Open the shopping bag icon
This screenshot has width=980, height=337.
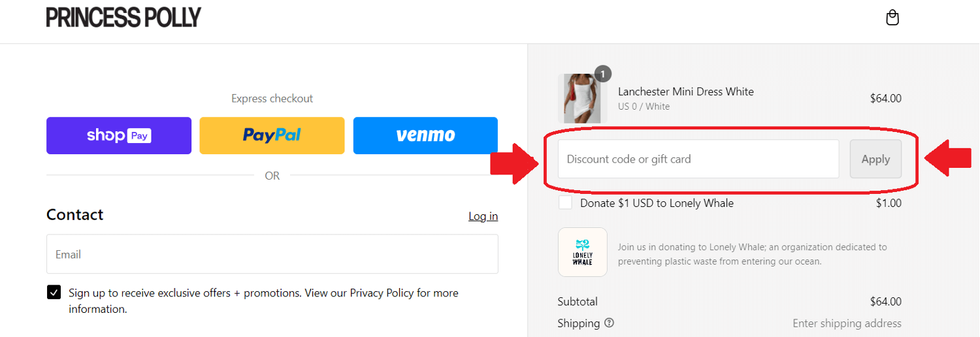click(x=892, y=18)
